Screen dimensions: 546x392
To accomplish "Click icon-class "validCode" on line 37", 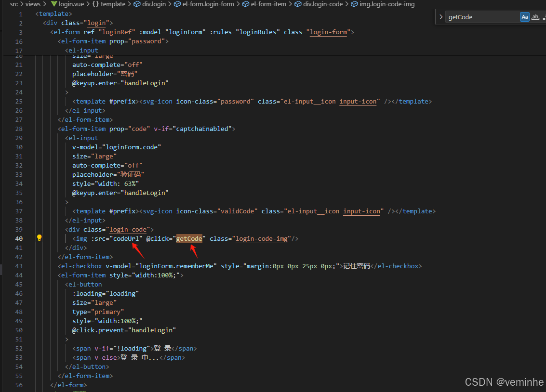I will pyautogui.click(x=217, y=211).
